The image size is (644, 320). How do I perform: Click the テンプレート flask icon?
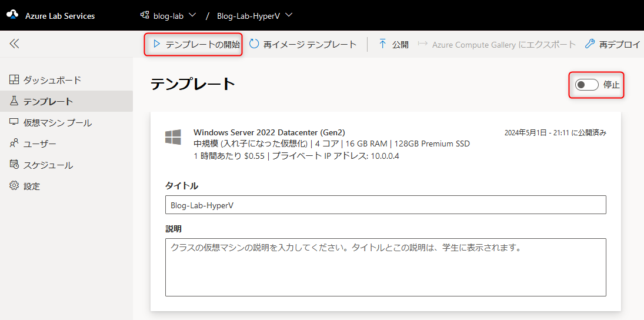click(x=14, y=101)
